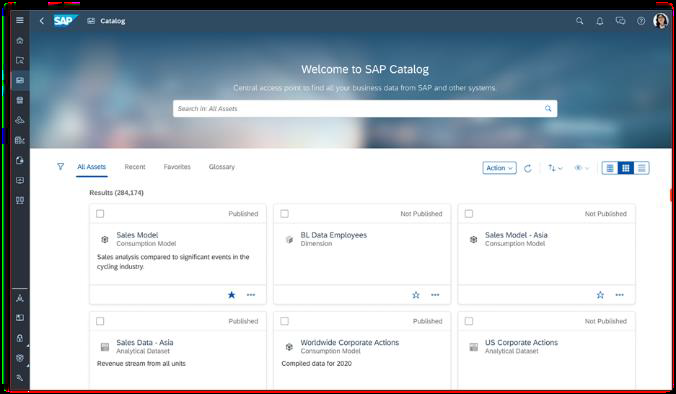Tick the BL Data Employees card checkbox
676x394 pixels.
tap(285, 214)
